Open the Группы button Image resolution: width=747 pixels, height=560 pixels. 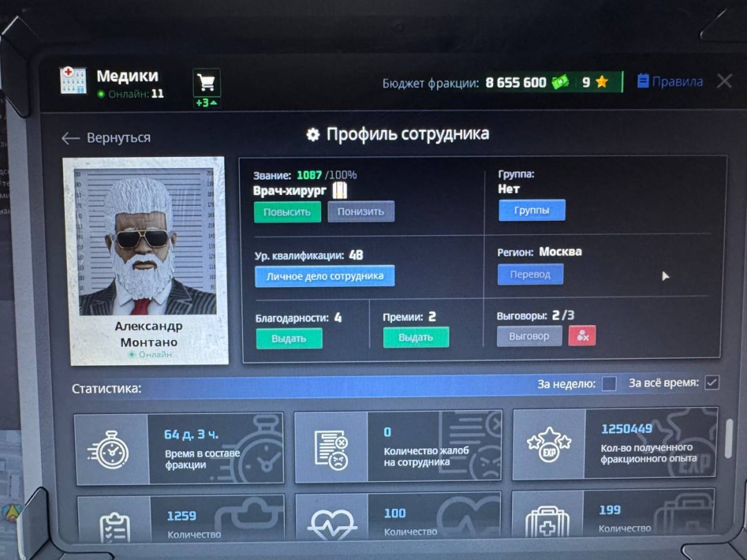(x=531, y=210)
